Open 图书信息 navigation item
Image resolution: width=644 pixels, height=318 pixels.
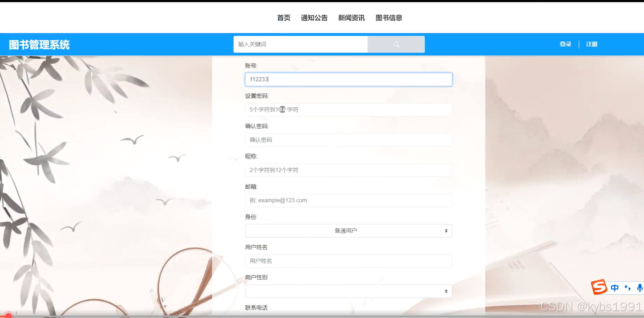(x=389, y=18)
